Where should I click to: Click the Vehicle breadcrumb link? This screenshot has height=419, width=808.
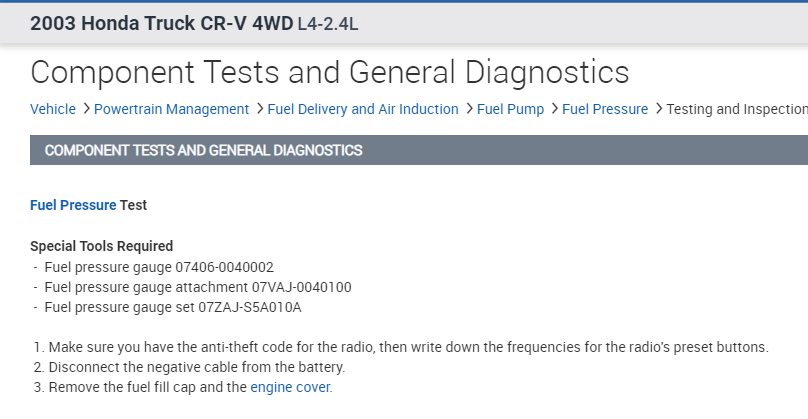coord(52,109)
